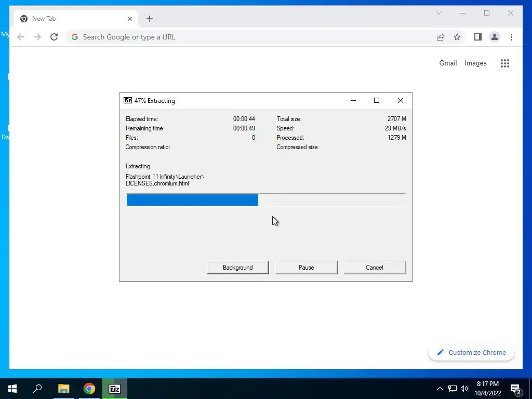The width and height of the screenshot is (532, 399).
Task: Click the volume speaker tray icon
Action: [464, 389]
